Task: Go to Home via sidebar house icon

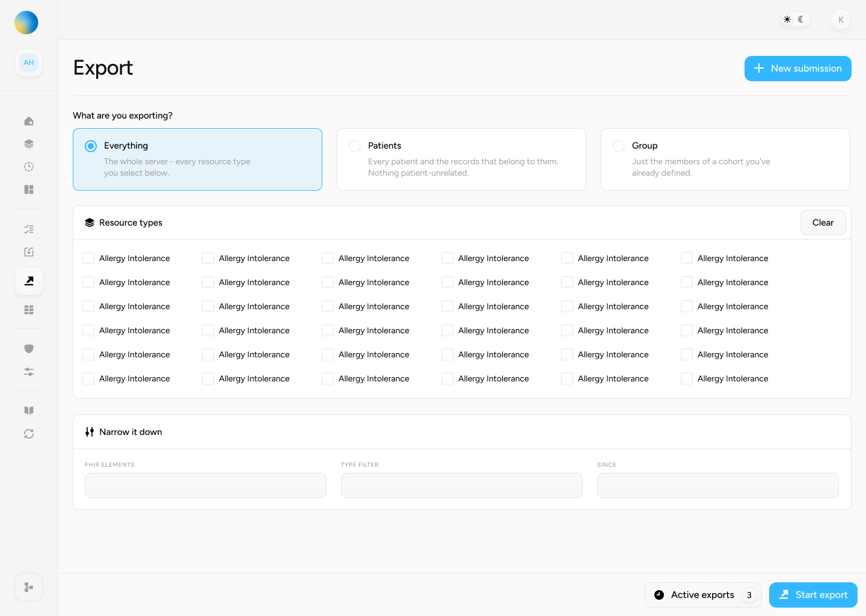Action: click(29, 121)
